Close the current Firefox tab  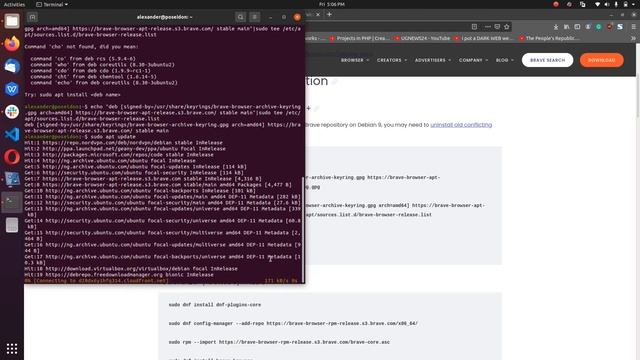pyautogui.click(x=318, y=14)
